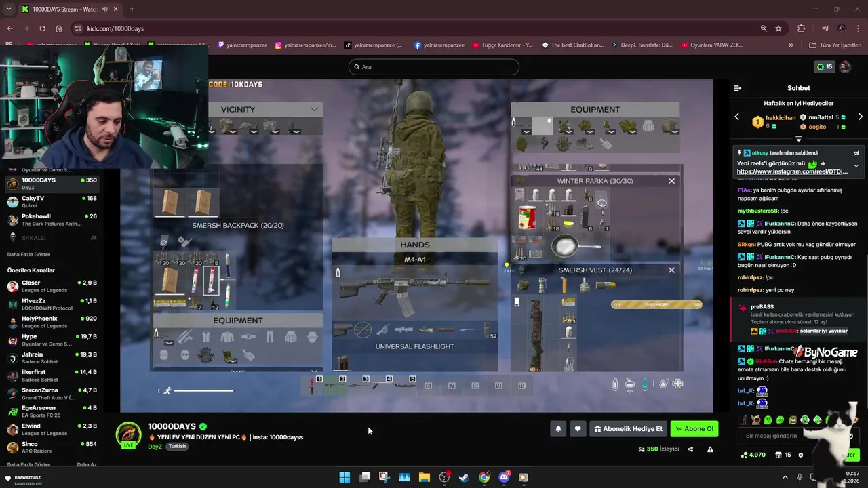Open the Twitch yalnizsempanzee bookmark
Viewport: 868px width, 488px height.
(242, 45)
